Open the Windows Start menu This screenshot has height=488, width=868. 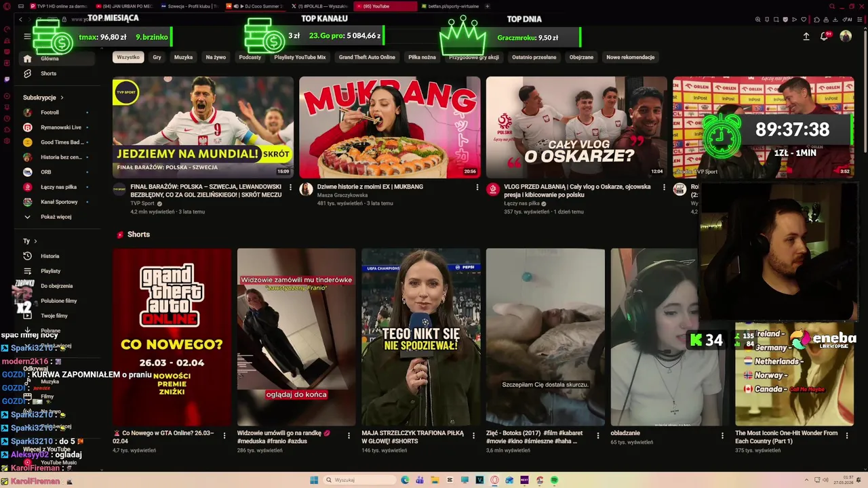click(x=314, y=480)
